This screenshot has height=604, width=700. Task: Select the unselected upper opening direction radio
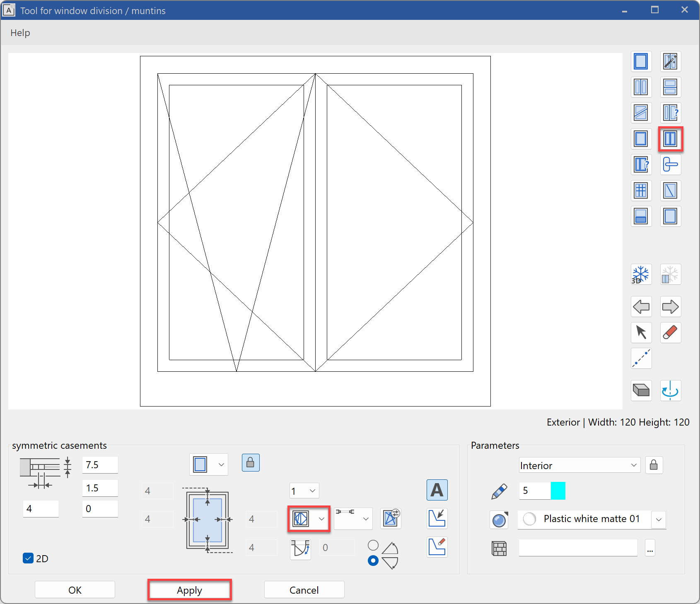coord(373,545)
